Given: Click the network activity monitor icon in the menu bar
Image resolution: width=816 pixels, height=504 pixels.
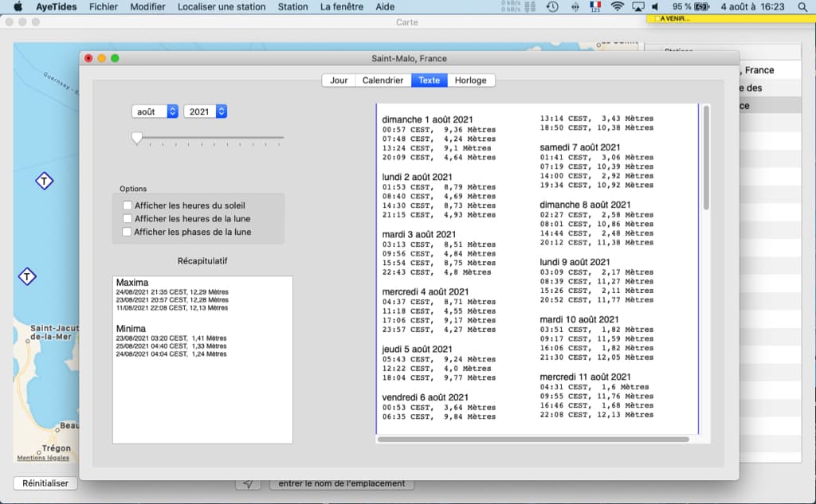Looking at the screenshot, I should [518, 6].
